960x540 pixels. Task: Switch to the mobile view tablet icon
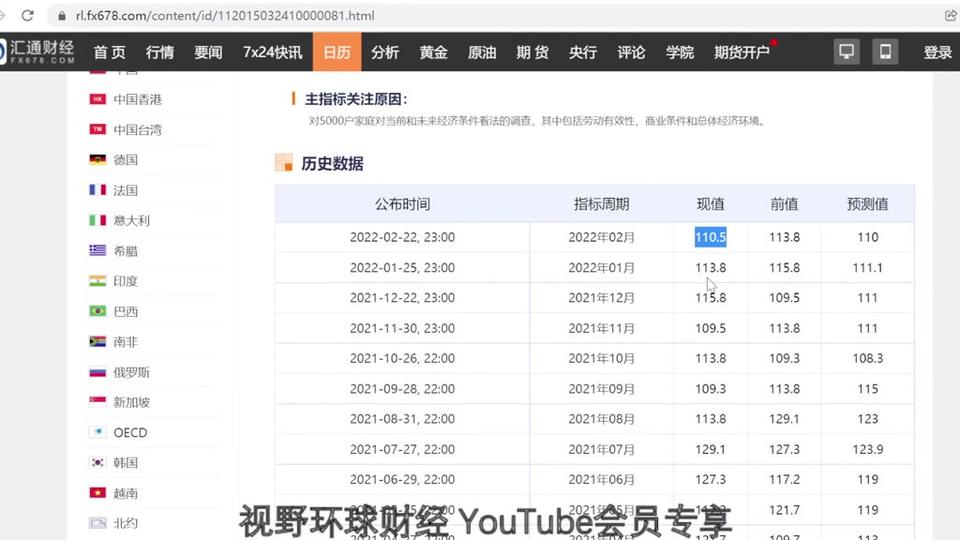point(885,52)
